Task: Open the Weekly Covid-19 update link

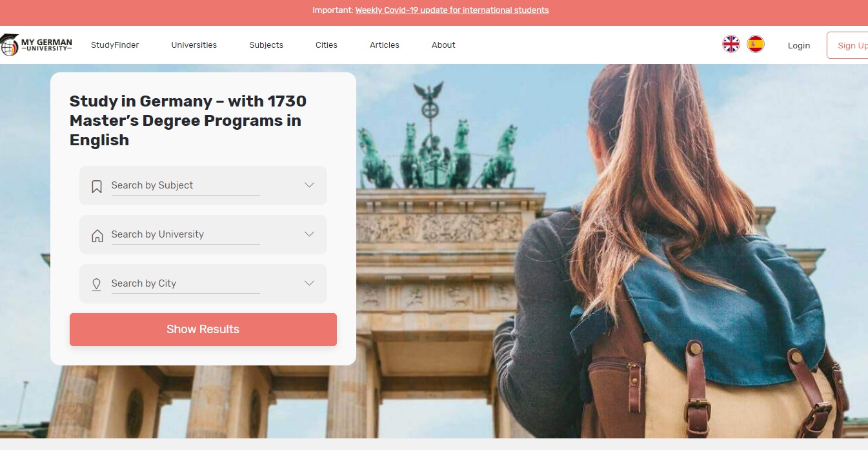Action: (x=452, y=10)
